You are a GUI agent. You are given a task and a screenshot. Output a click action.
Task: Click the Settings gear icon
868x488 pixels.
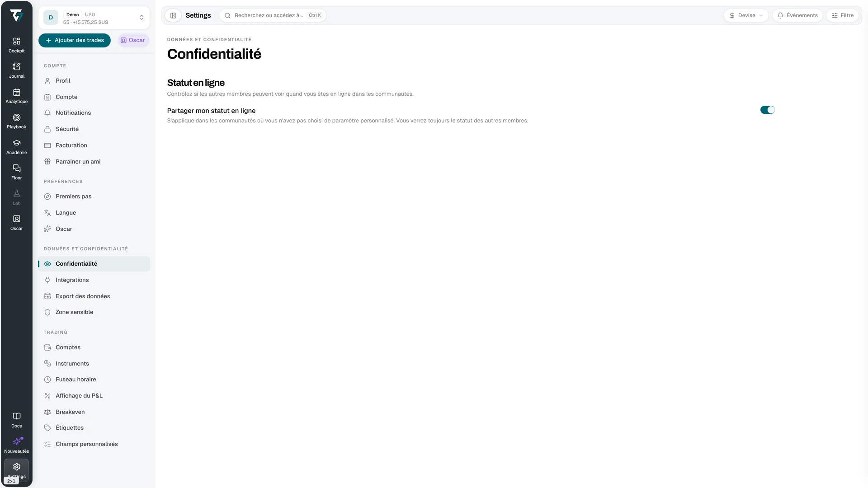(17, 467)
